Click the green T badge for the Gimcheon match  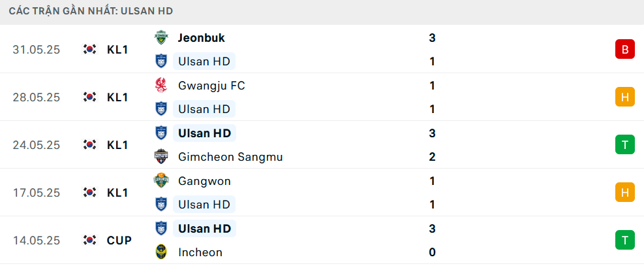click(624, 144)
